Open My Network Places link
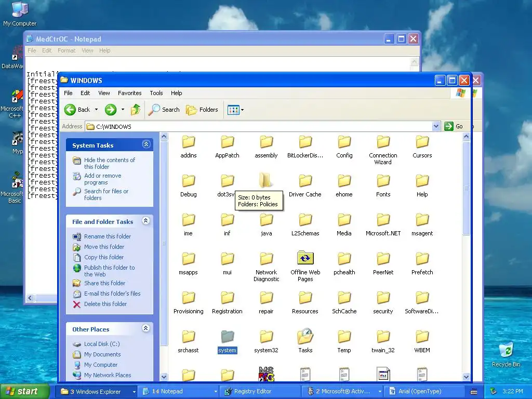532x399 pixels. pyautogui.click(x=108, y=375)
